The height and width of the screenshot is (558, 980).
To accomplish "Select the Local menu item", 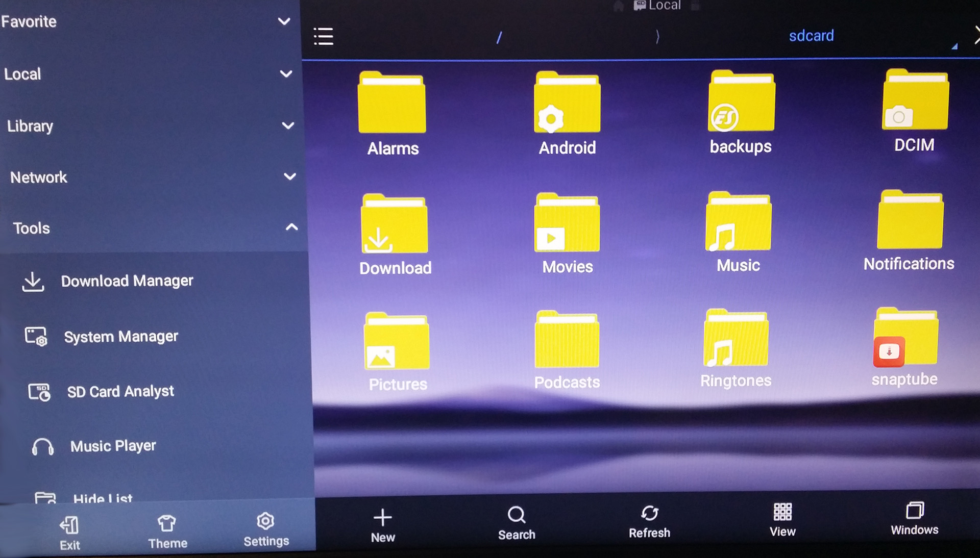I will [x=23, y=73].
